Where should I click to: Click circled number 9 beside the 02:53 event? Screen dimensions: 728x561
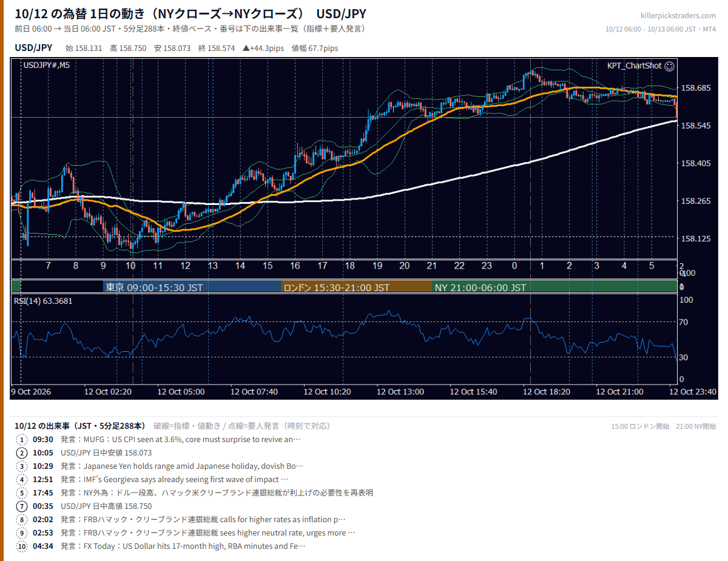(x=22, y=533)
